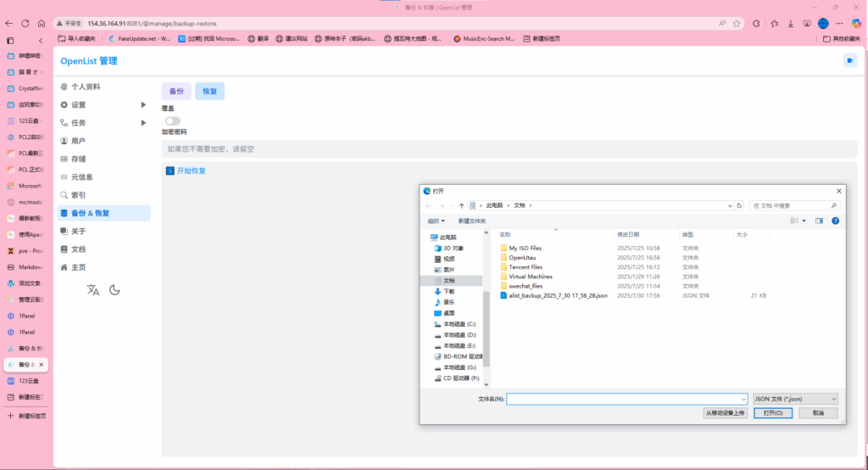Select the alist_backup JSON file
The width and height of the screenshot is (868, 470).
tap(558, 295)
